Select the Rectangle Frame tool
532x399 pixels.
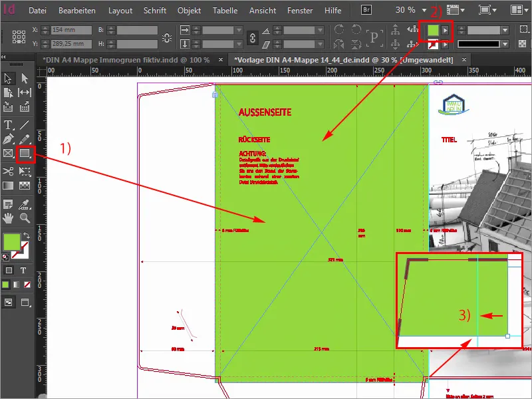[x=8, y=154]
